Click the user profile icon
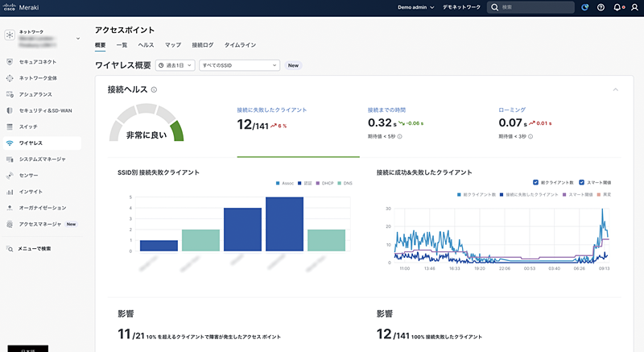 pos(633,7)
